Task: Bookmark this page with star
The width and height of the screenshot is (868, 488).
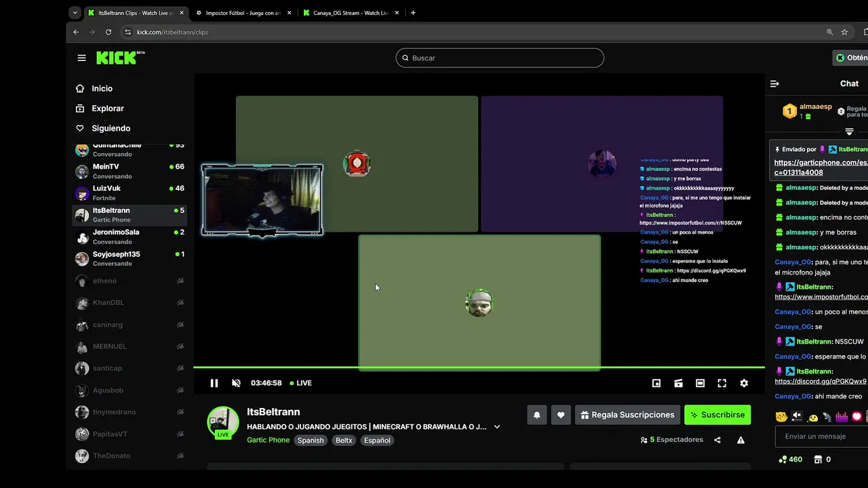Action: coord(844,32)
